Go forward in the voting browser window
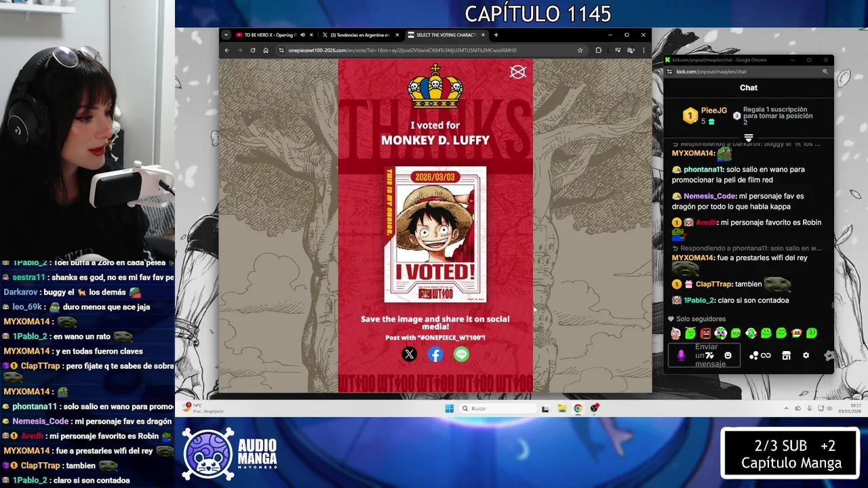 [x=239, y=50]
